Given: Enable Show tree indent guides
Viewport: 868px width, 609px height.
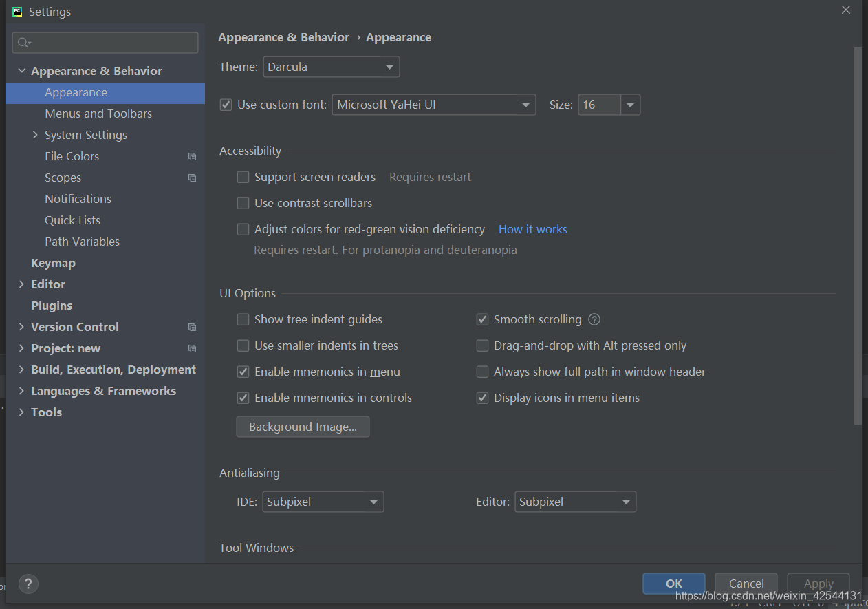Looking at the screenshot, I should point(243,319).
